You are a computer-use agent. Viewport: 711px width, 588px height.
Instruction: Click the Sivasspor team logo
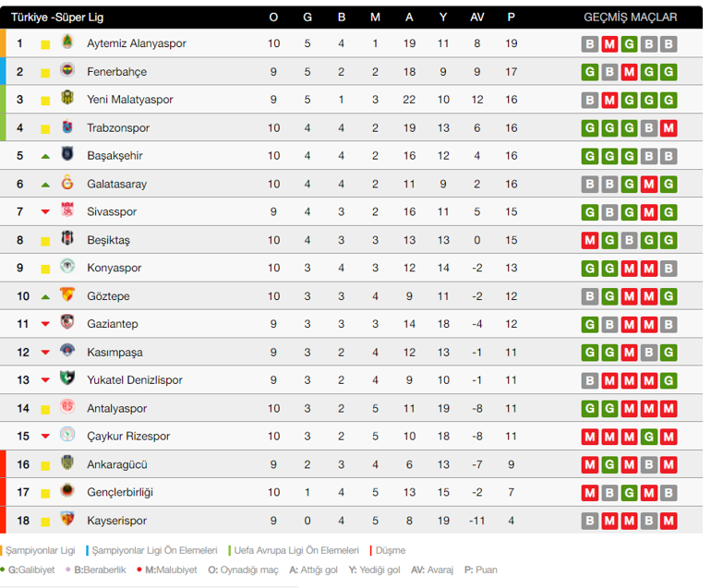(66, 211)
